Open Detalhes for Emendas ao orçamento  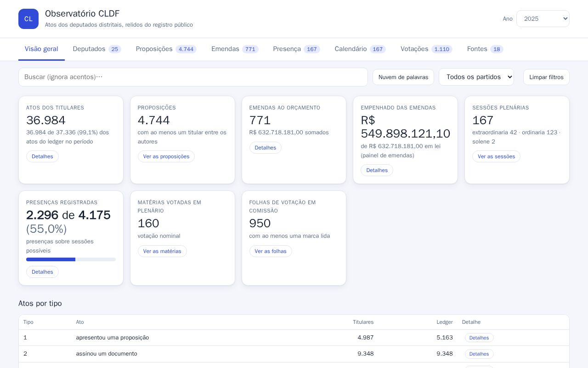(x=266, y=148)
